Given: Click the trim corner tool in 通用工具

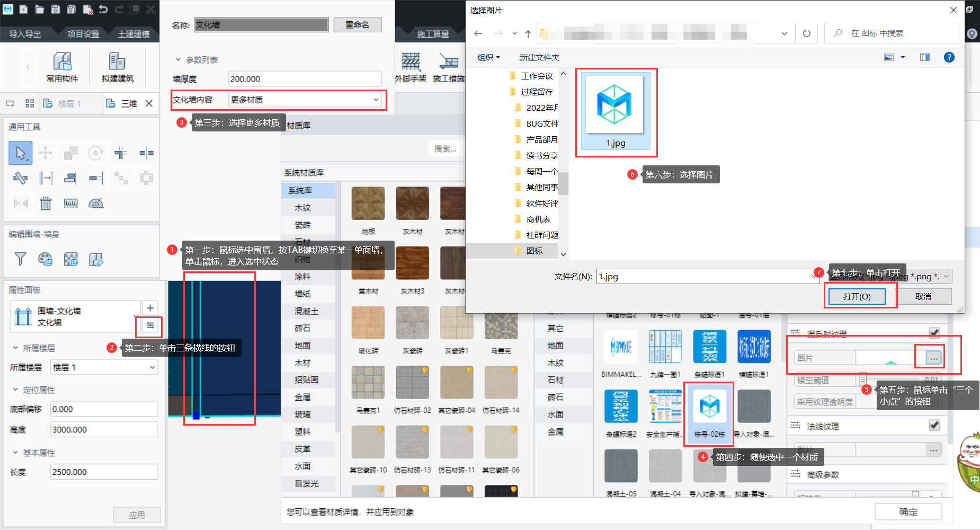Looking at the screenshot, I should point(121,153).
